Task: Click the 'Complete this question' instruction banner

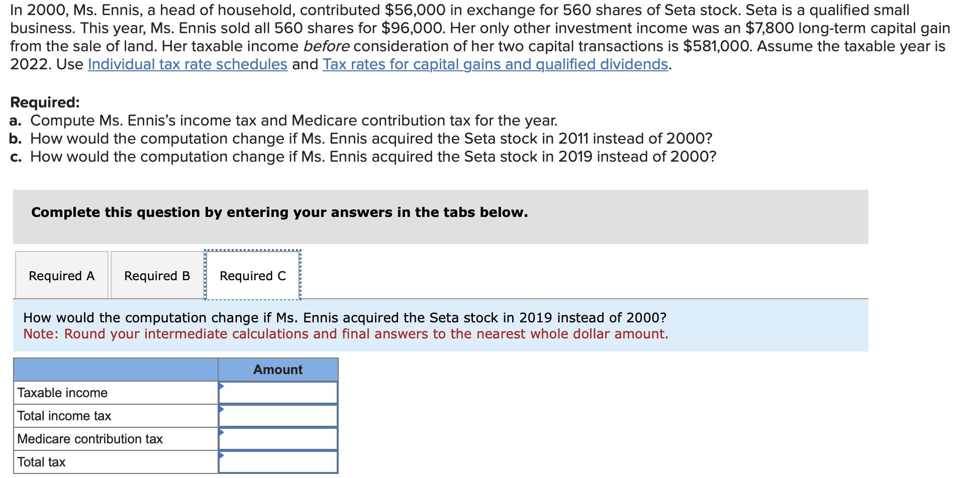Action: [440, 217]
